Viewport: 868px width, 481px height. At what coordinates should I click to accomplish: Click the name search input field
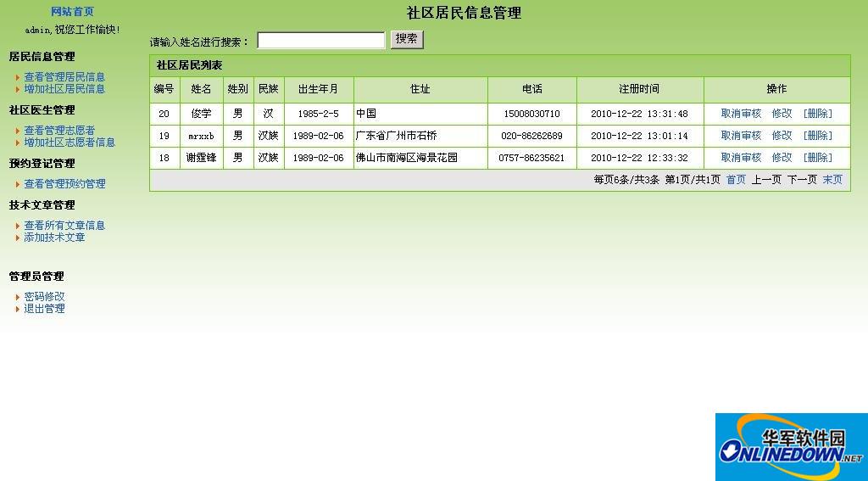(321, 40)
